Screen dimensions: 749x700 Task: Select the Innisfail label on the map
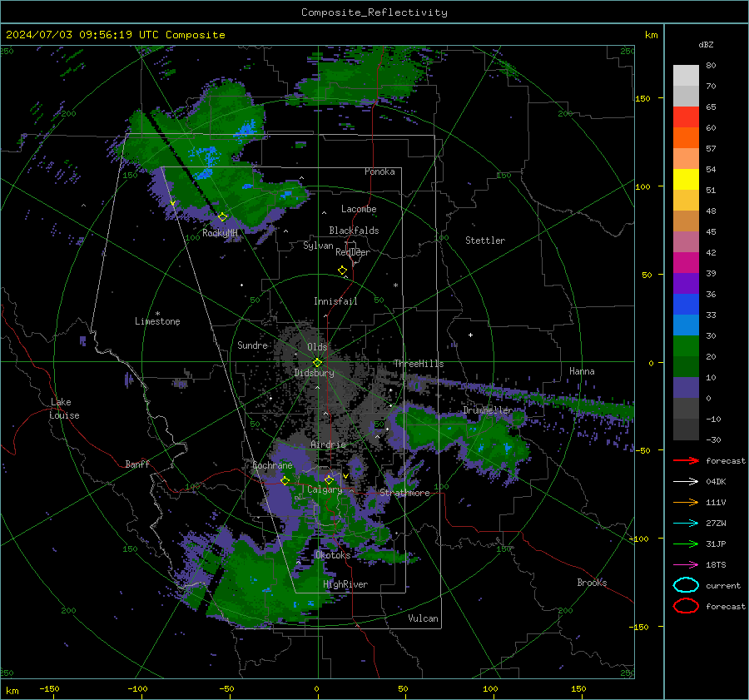pos(335,301)
